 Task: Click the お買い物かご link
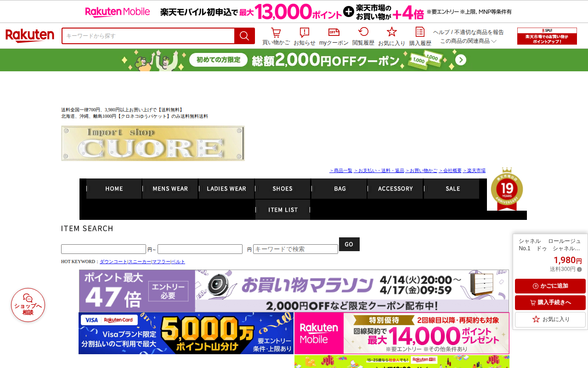421,171
